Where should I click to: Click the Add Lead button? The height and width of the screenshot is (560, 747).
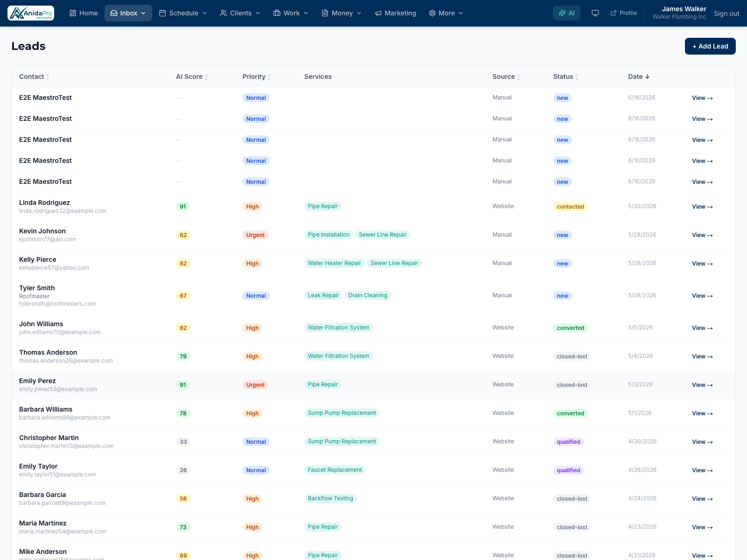click(710, 46)
